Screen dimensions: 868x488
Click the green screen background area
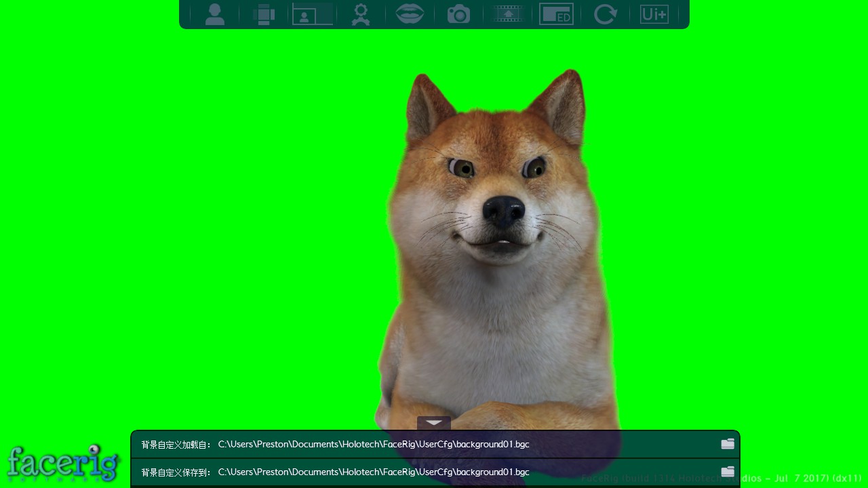tap(136, 203)
